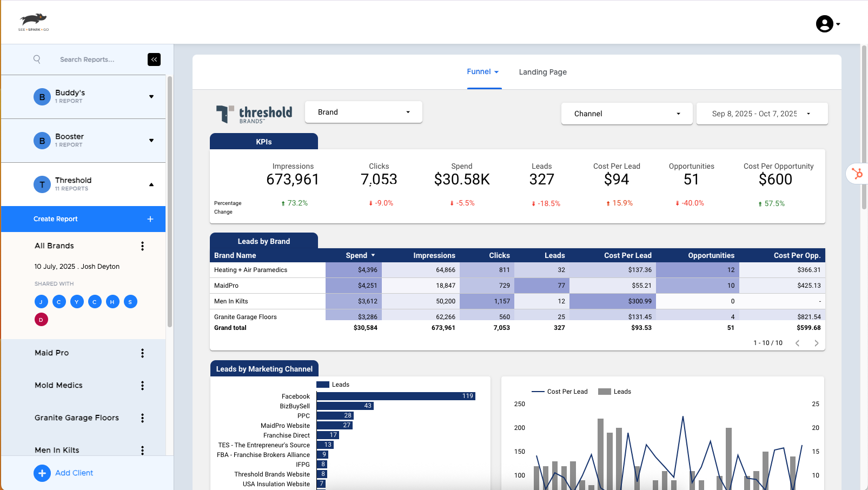Viewport: 868px width, 490px height.
Task: Open the Mold Medics kebab menu
Action: pos(142,385)
